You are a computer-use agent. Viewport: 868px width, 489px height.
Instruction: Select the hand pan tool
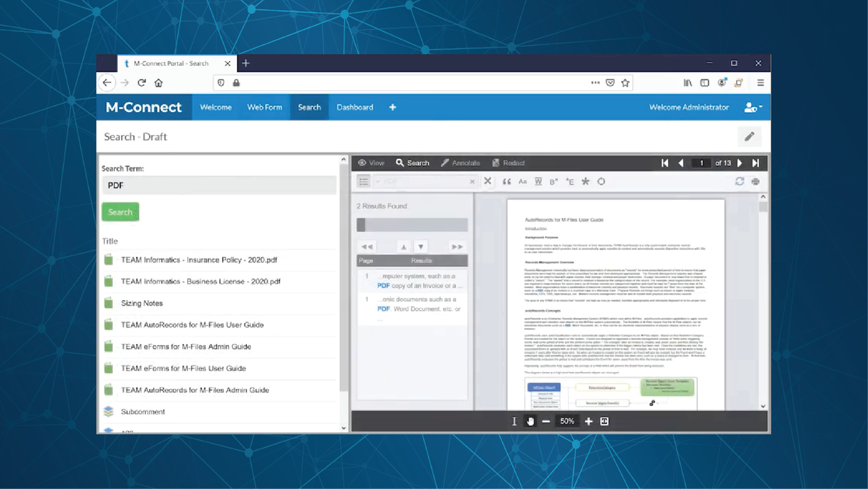tap(530, 422)
